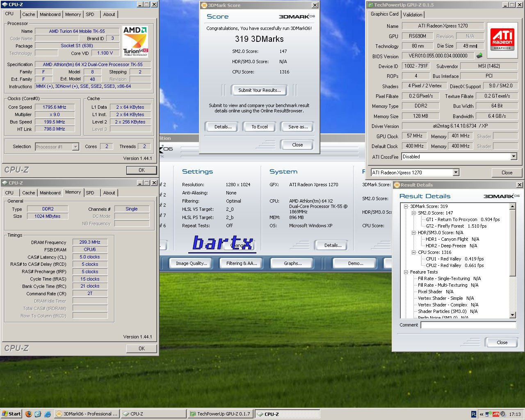Screen dimensions: 525x420
Task: Click the DRAM Frequency 299.3 MHz value
Action: [x=90, y=242]
